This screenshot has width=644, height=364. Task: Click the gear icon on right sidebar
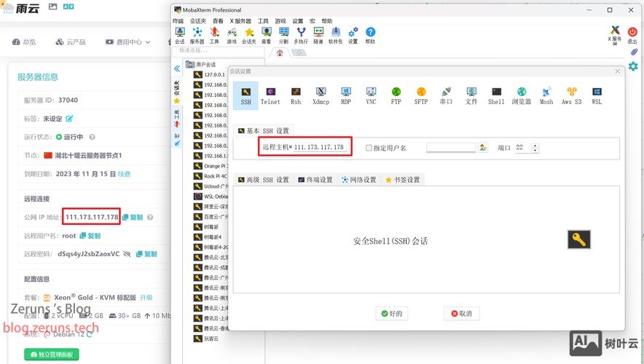pos(633,66)
